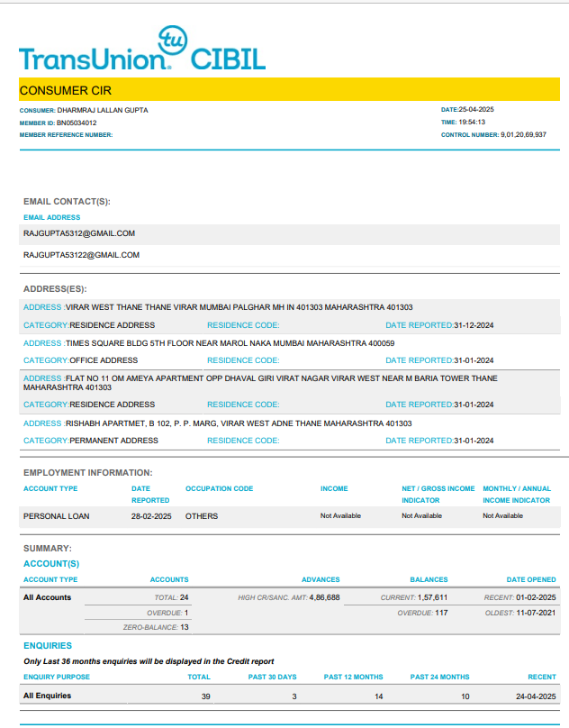Image resolution: width=569 pixels, height=728 pixels.
Task: Click the control number 9,01,20,69,937
Action: [x=523, y=134]
